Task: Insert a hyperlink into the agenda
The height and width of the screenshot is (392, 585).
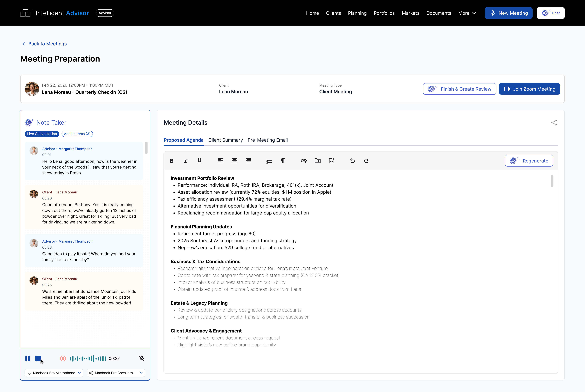Action: (x=303, y=161)
